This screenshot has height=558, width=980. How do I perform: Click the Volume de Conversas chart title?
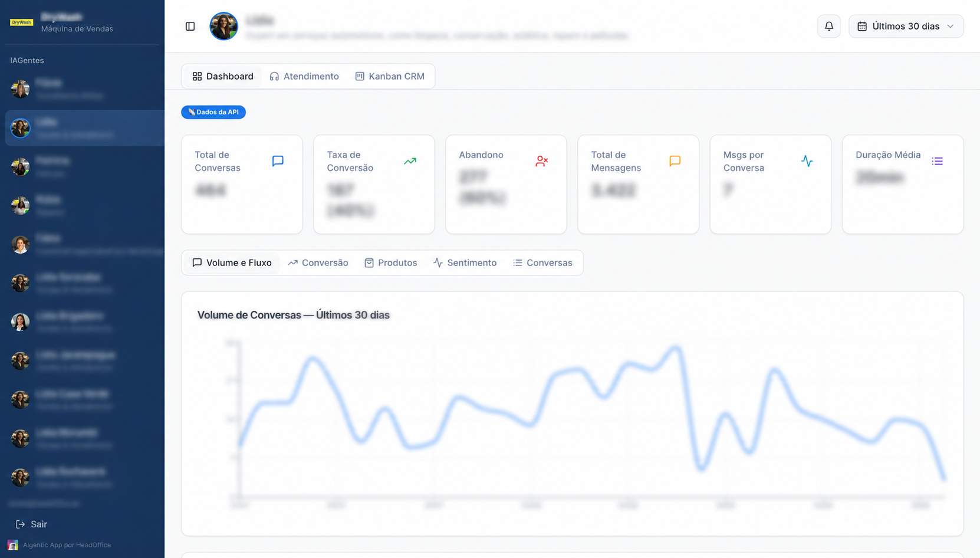tap(293, 315)
